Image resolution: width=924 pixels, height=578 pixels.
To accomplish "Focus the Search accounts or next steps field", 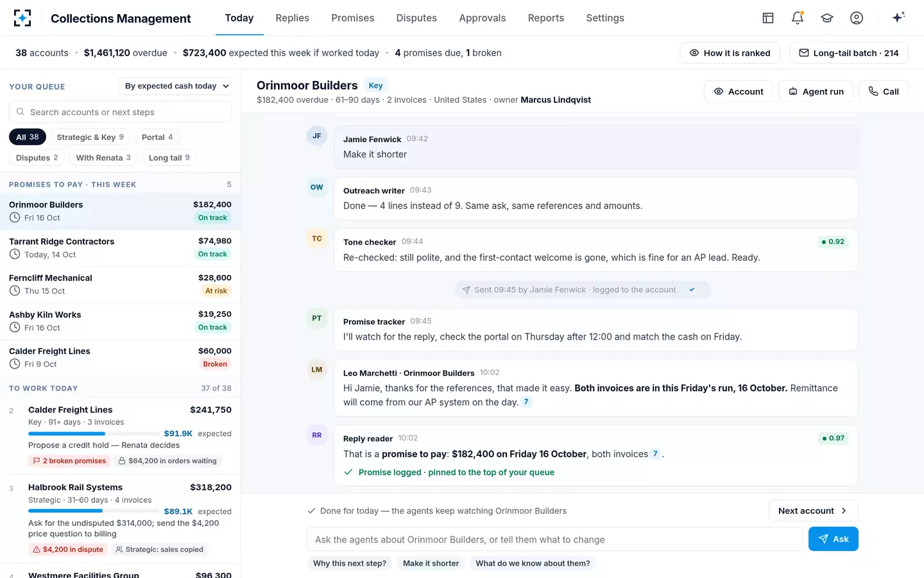I will [120, 112].
